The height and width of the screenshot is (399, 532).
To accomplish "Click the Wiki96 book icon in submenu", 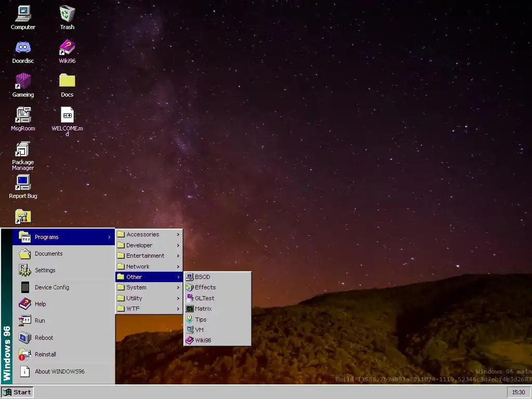I will [x=189, y=340].
